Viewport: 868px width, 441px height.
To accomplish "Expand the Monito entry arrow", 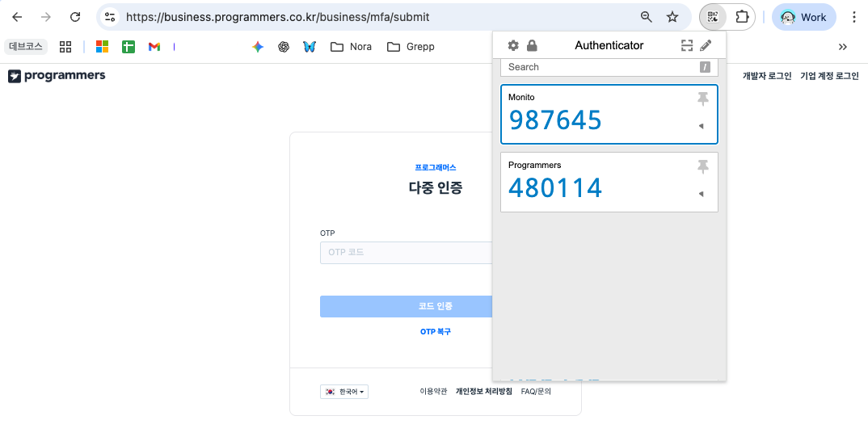I will click(x=701, y=126).
